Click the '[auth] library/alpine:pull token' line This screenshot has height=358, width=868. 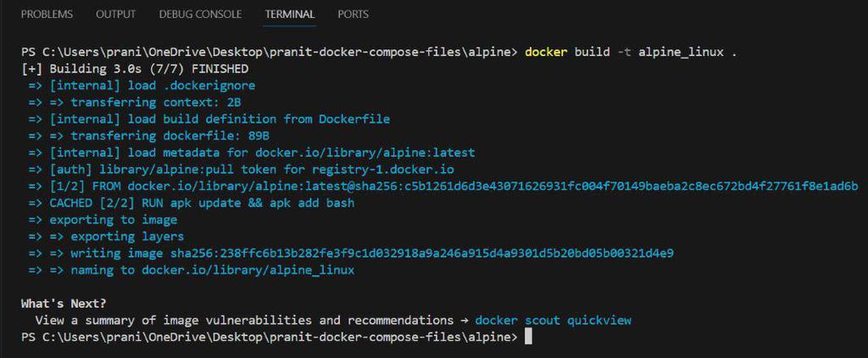tap(241, 170)
